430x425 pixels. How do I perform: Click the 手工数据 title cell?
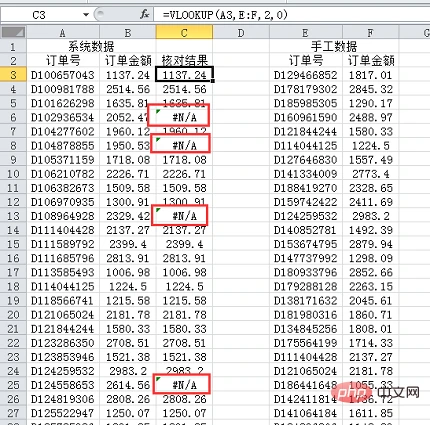point(334,46)
